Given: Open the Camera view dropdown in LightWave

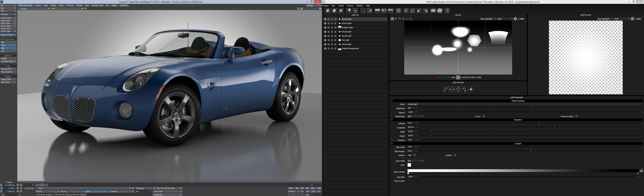Looking at the screenshot, I should click(x=34, y=8).
